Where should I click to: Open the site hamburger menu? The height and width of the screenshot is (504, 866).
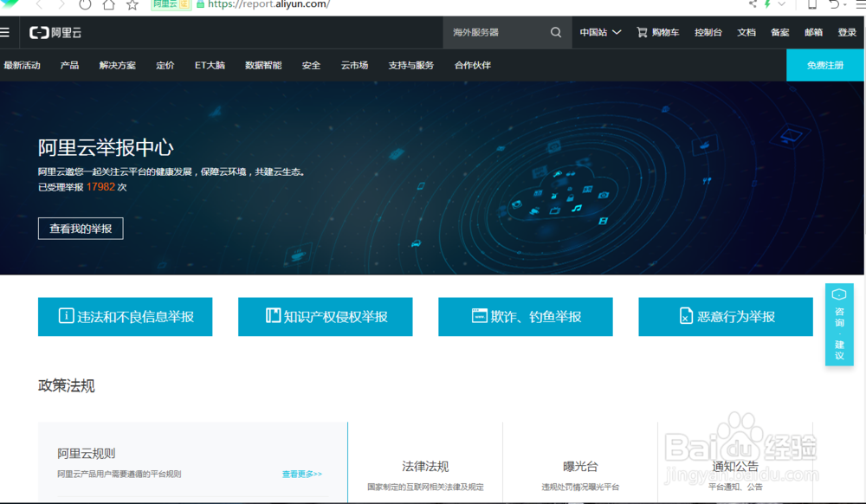[x=4, y=33]
